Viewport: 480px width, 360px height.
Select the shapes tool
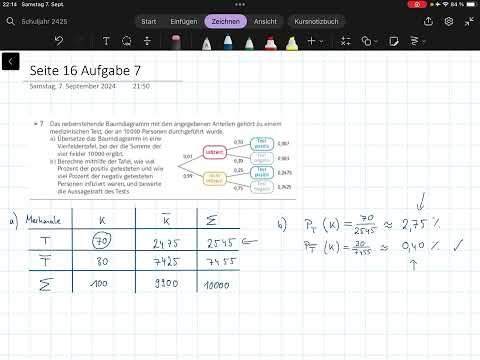(x=366, y=41)
